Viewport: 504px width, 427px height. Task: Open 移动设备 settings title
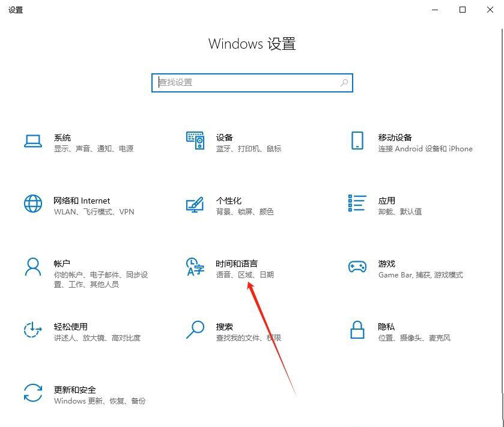395,138
